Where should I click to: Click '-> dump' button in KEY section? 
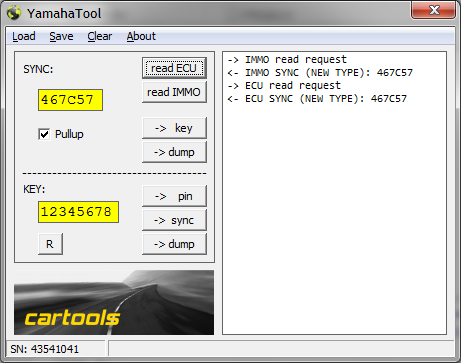pyautogui.click(x=174, y=244)
